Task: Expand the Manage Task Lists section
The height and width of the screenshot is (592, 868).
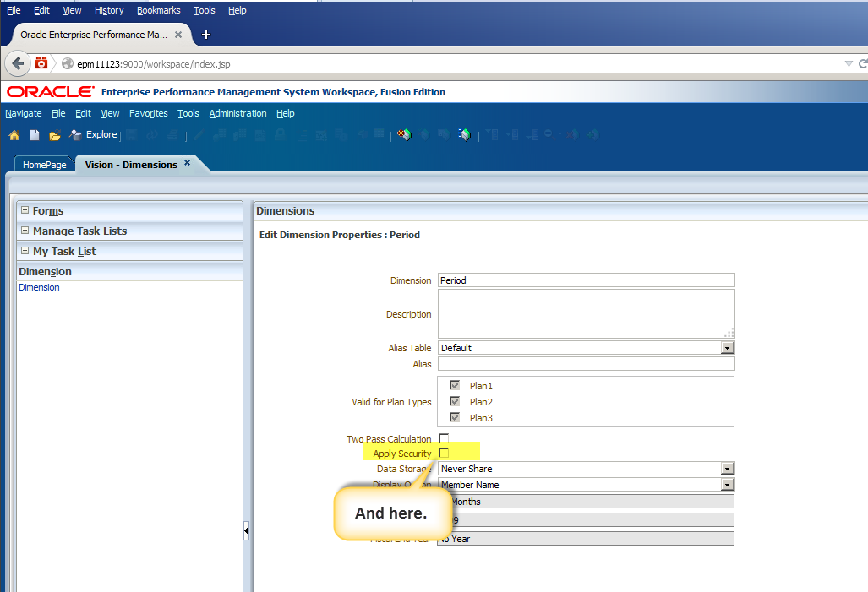Action: [x=25, y=231]
